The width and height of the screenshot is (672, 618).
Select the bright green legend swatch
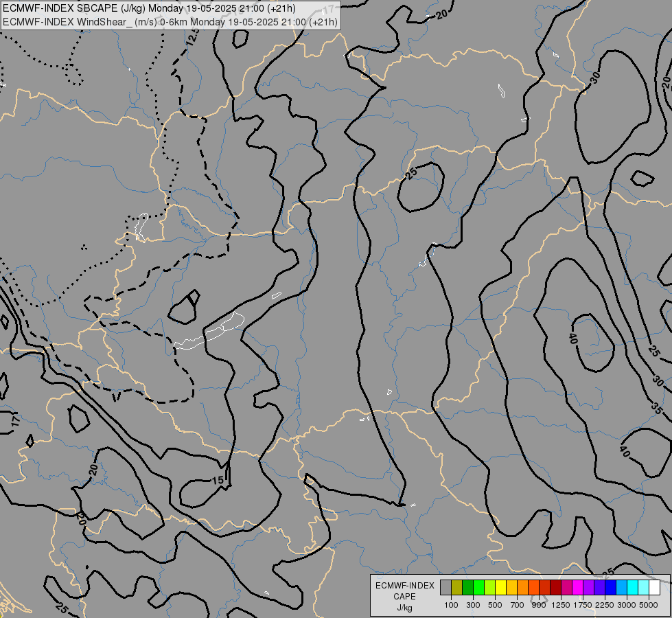coord(478,588)
